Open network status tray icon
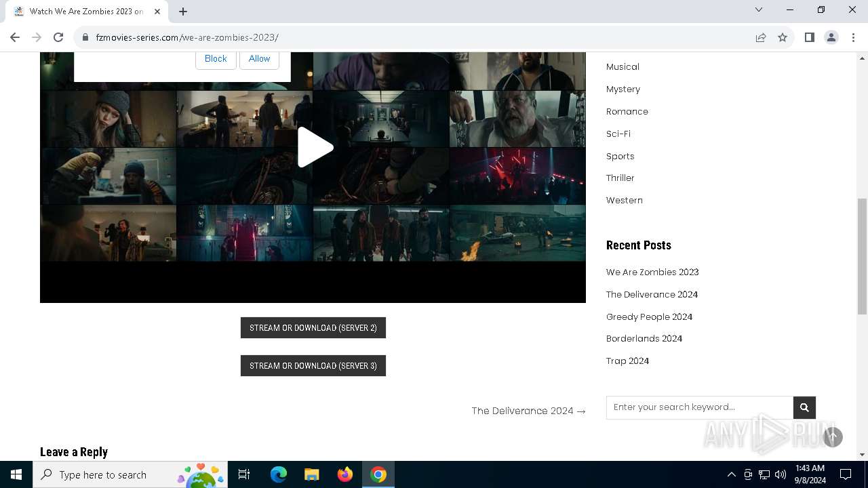The width and height of the screenshot is (868, 488). [764, 474]
